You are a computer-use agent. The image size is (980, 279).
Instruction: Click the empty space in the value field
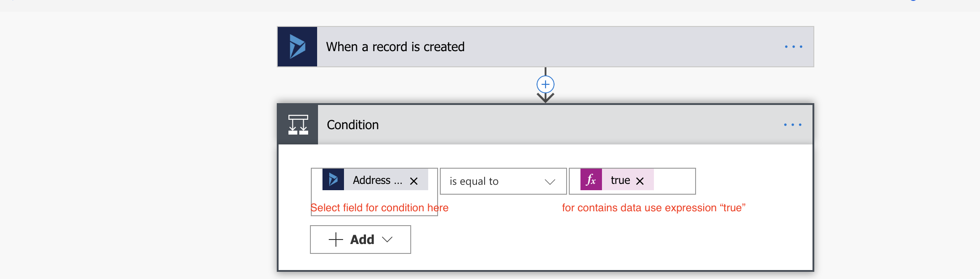point(674,181)
